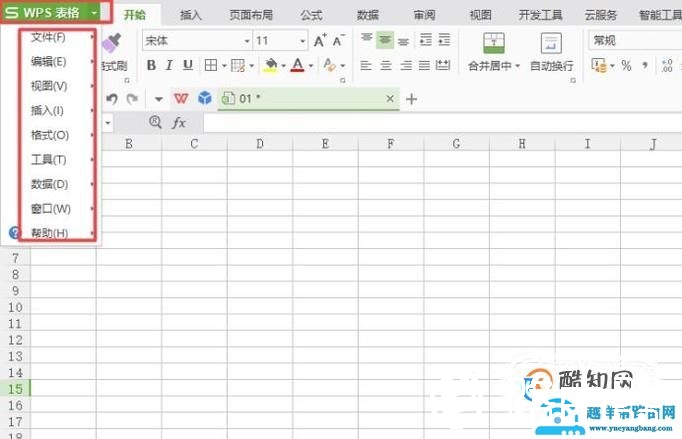
Task: Switch to the 开始 ribbon tab
Action: pyautogui.click(x=134, y=15)
